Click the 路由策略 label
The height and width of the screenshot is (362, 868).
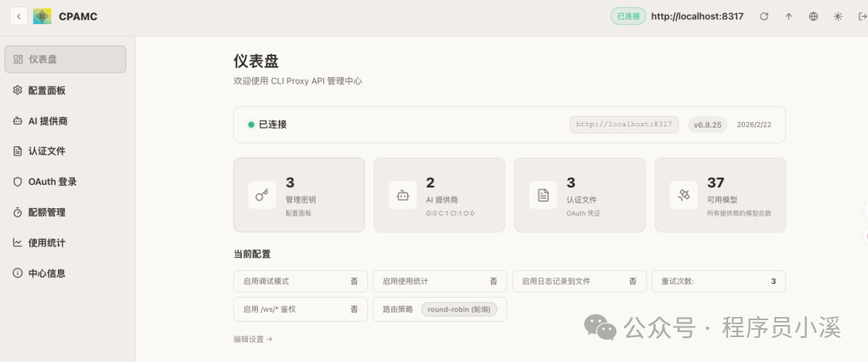tap(398, 310)
